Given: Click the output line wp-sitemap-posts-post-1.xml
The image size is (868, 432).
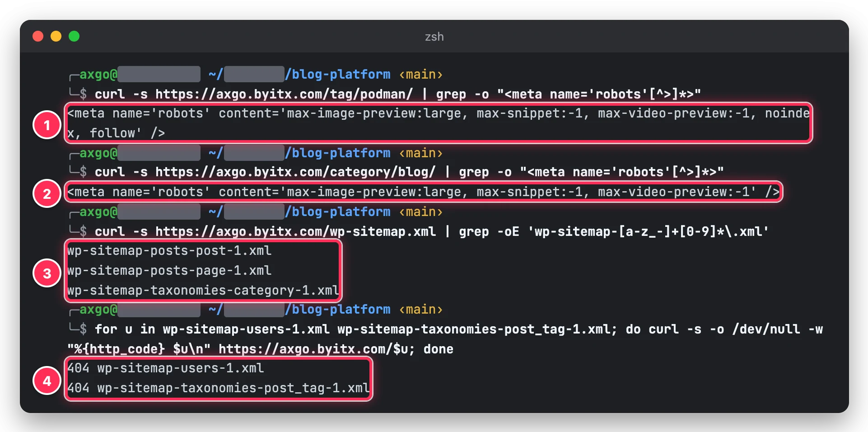Looking at the screenshot, I should 169,251.
